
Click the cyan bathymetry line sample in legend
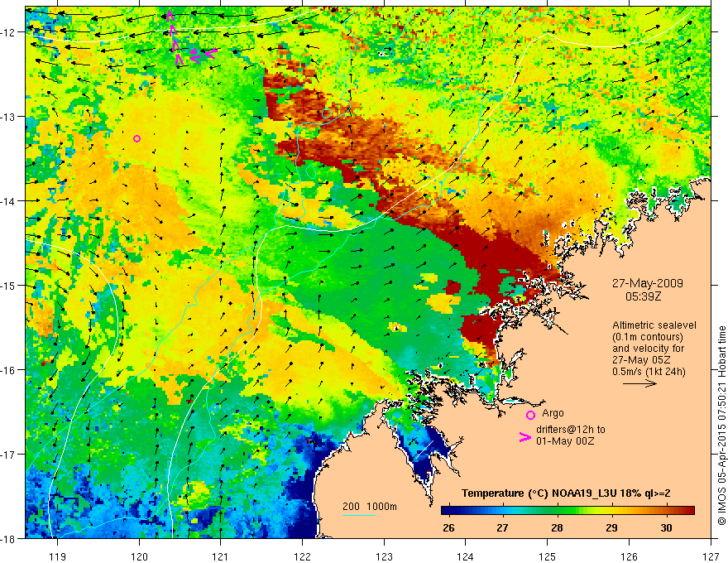point(359,515)
